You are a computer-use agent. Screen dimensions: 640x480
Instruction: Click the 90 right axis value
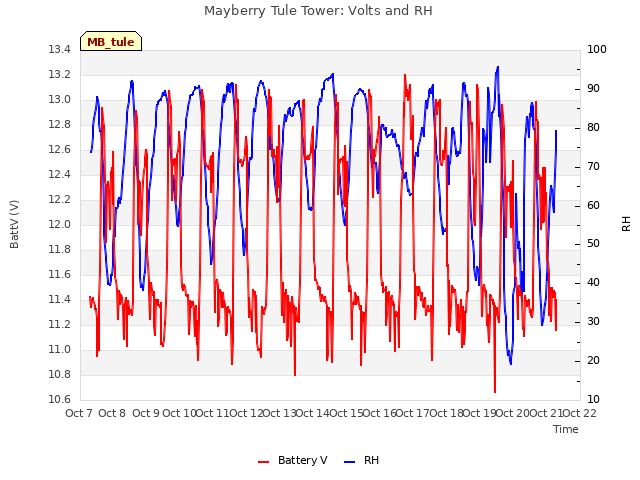pyautogui.click(x=593, y=89)
